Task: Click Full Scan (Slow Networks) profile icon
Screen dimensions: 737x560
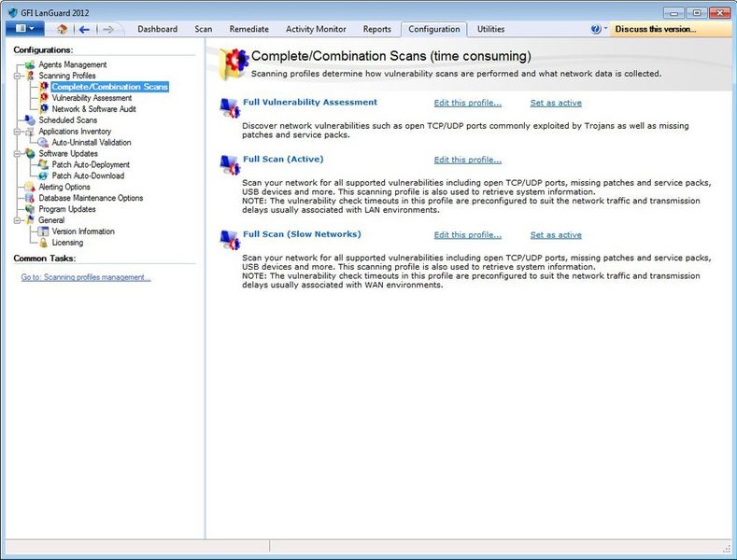Action: tap(231, 240)
